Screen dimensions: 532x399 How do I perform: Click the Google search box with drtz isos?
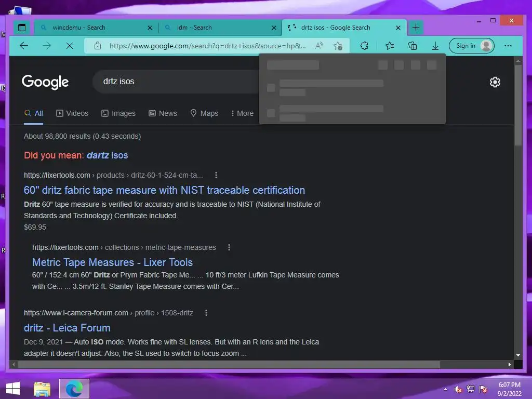177,82
